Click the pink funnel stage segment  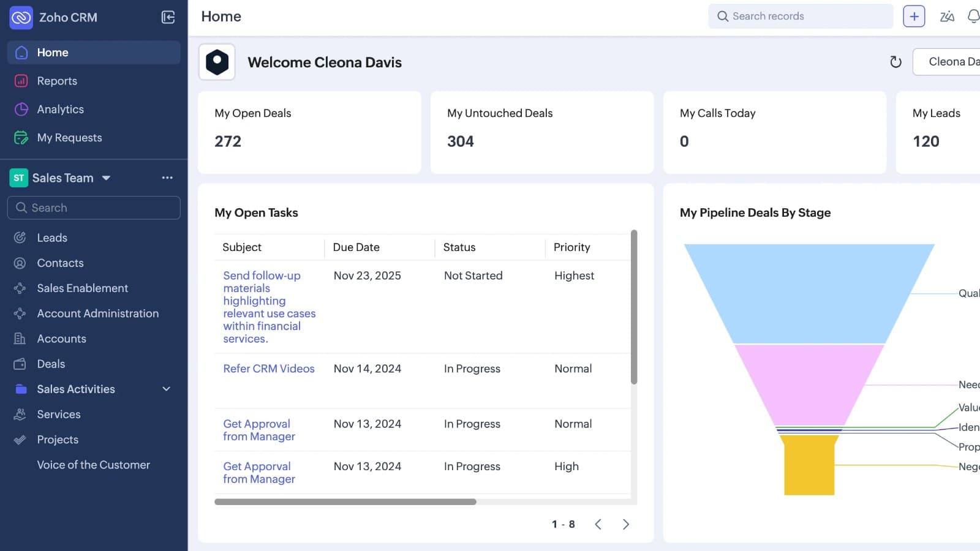809,384
